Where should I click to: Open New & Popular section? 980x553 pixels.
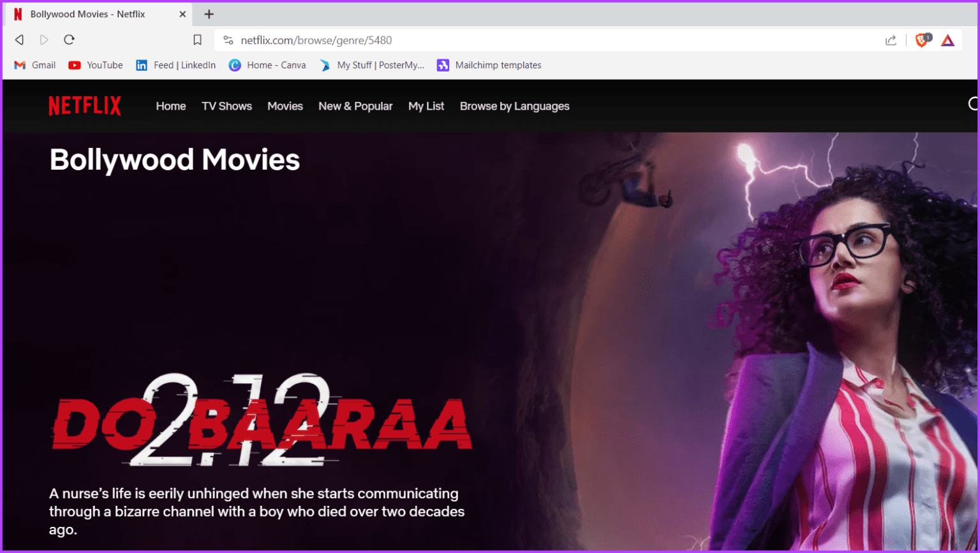point(355,107)
